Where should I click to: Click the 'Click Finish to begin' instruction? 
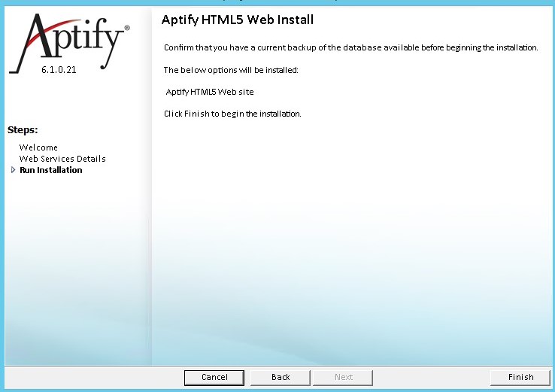pos(232,114)
